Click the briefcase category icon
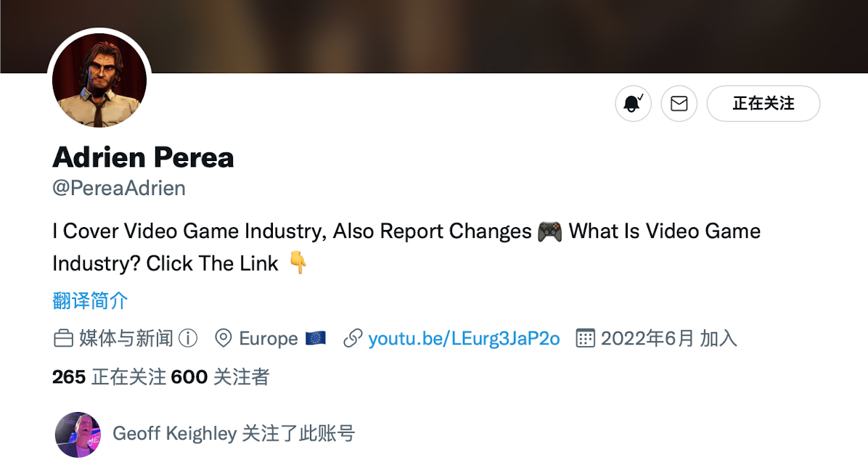 pos(63,338)
